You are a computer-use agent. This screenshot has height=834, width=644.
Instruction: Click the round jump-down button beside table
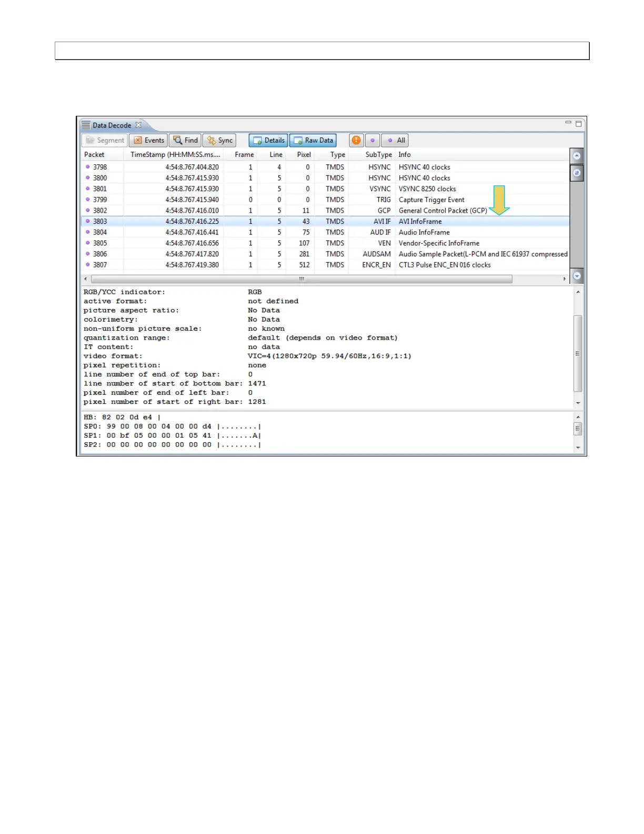click(577, 276)
